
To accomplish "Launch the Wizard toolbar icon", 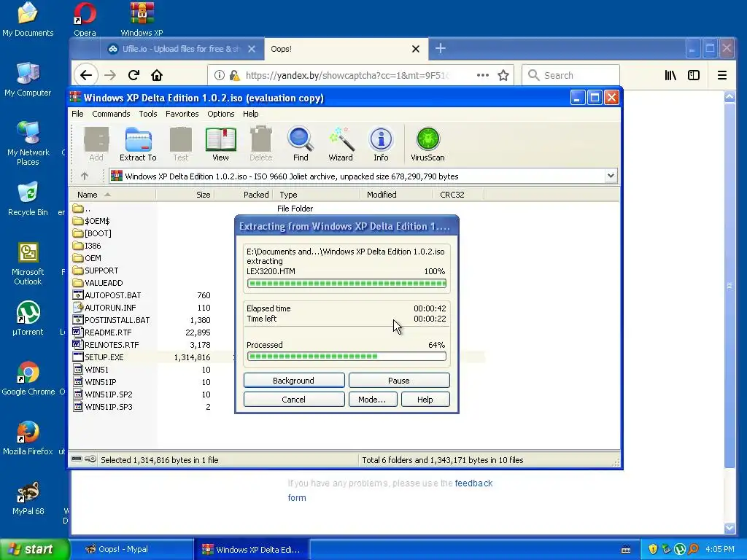I will click(x=341, y=144).
